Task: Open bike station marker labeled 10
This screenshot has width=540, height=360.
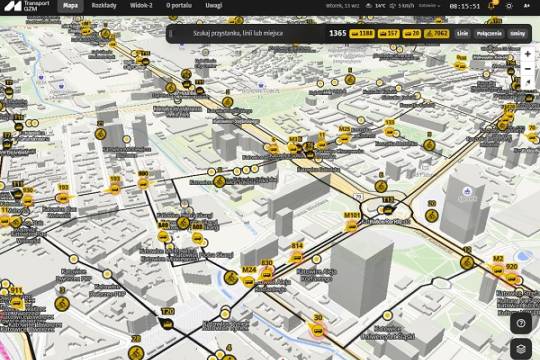Action: [432, 216]
